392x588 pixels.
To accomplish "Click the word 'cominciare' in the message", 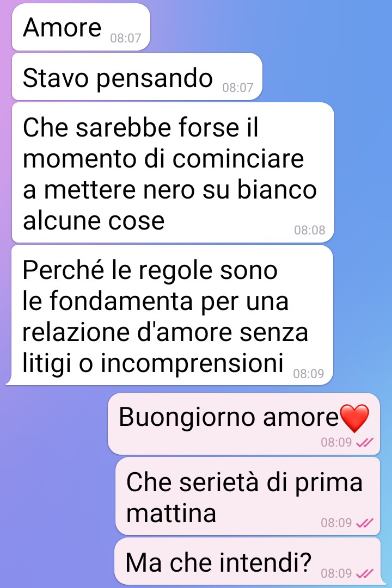I will pyautogui.click(x=238, y=159).
